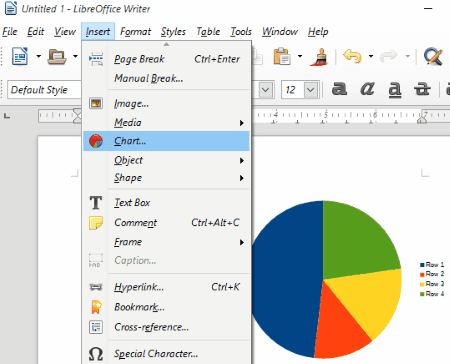Click the New document icon in the toolbar

[x=20, y=56]
